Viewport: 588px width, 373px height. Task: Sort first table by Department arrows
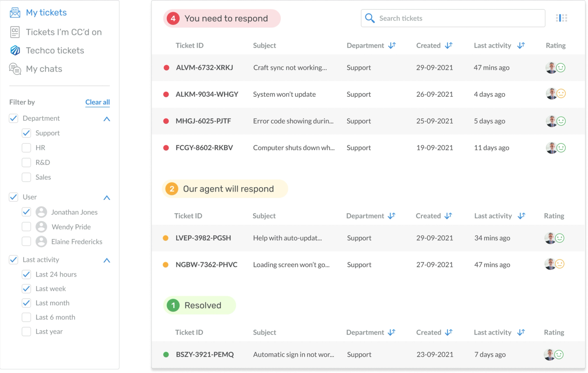pyautogui.click(x=392, y=45)
